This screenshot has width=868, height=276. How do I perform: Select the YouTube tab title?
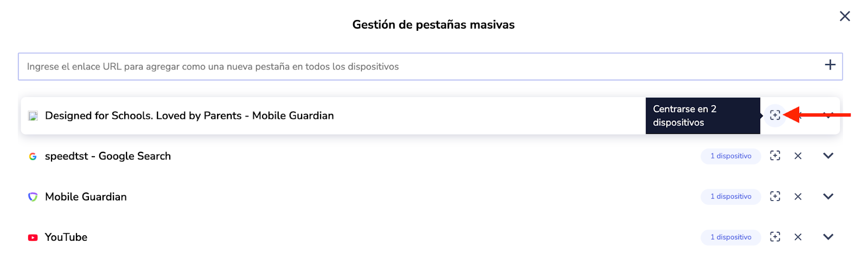(x=66, y=237)
